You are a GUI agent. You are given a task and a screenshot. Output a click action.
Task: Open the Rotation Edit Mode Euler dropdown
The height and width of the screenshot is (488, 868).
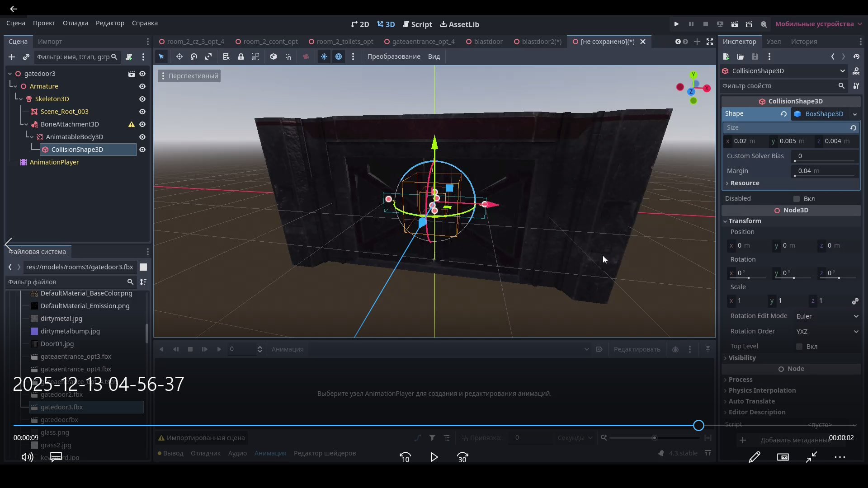tap(827, 316)
